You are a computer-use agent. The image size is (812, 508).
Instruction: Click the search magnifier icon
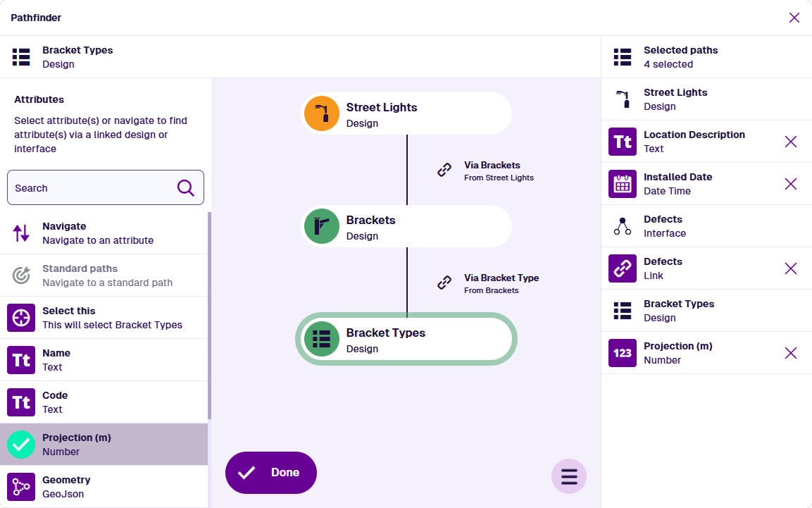click(x=185, y=187)
